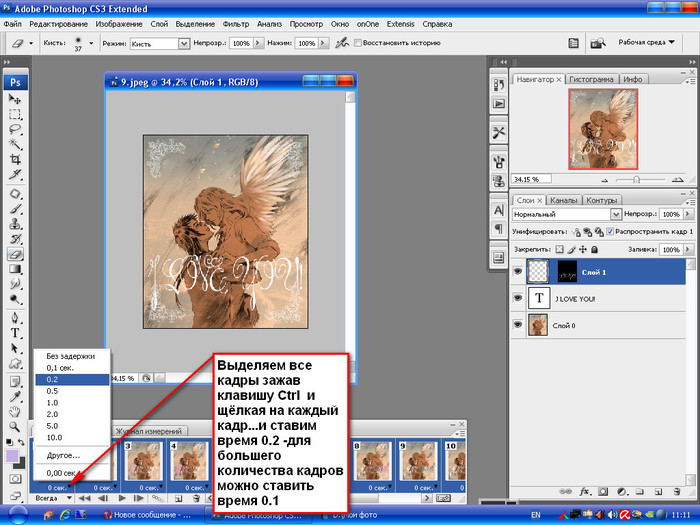Image resolution: width=700 pixels, height=525 pixels.
Task: Click the Navigator zoom percentage field
Action: 531,179
